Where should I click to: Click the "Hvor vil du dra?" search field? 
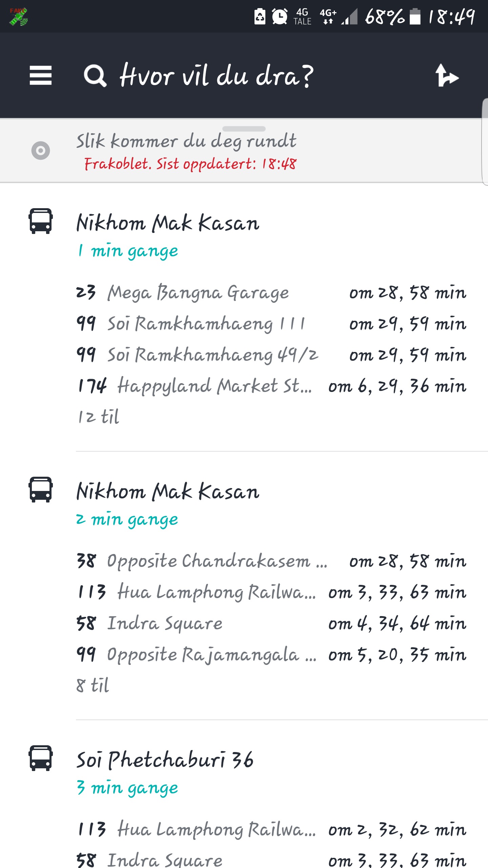click(217, 76)
